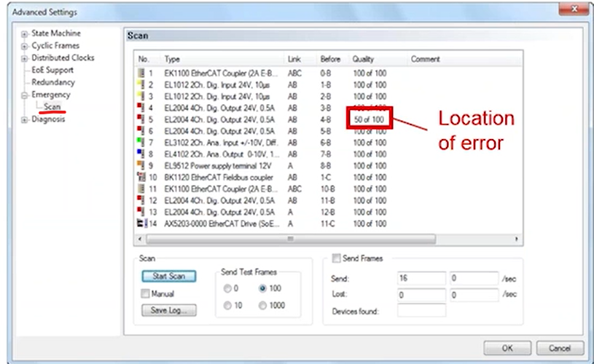This screenshot has height=364, width=594.
Task: Click the EL2004 output icon in row 12
Action: pyautogui.click(x=141, y=200)
